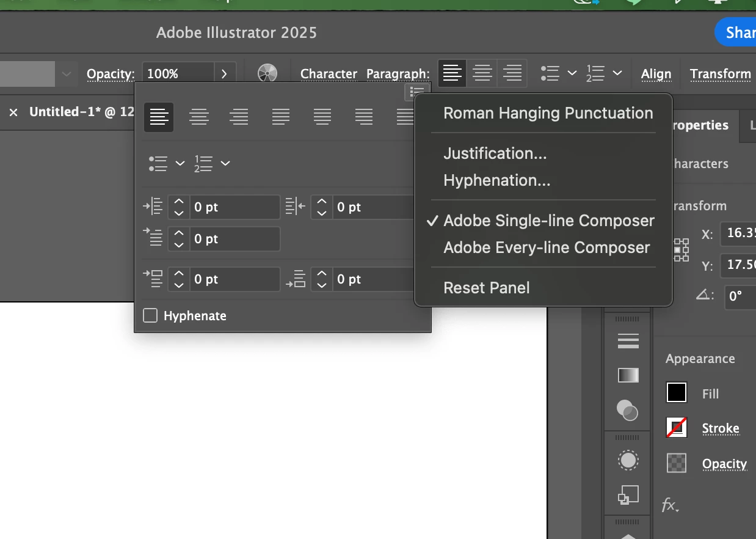Open the Transparency panel dock icon
The image size is (756, 539).
tap(628, 410)
